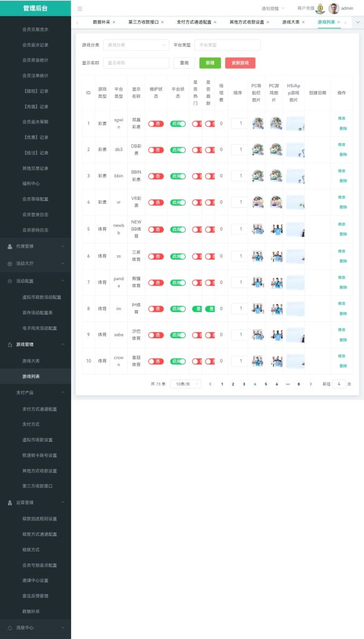364x639 pixels.
Task: Disable newest switch for IM体育 row
Action: click(x=209, y=309)
